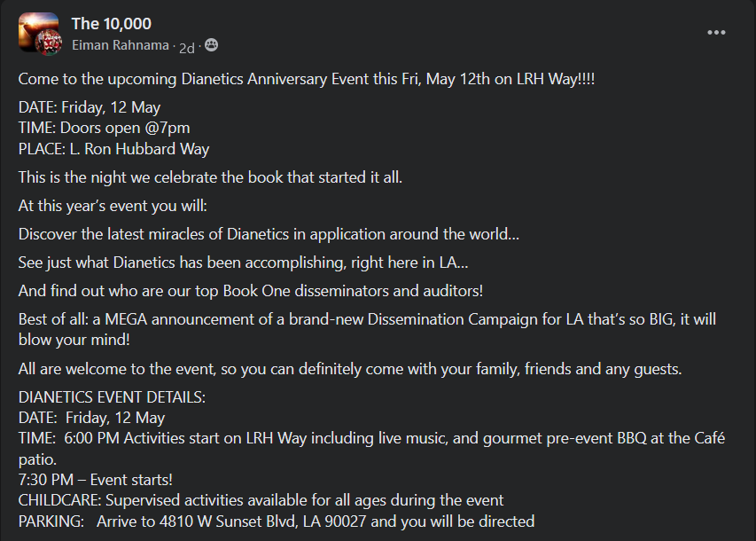Click the first "DATE: Friday, 12 May" line
This screenshot has height=541, width=756.
[x=90, y=107]
